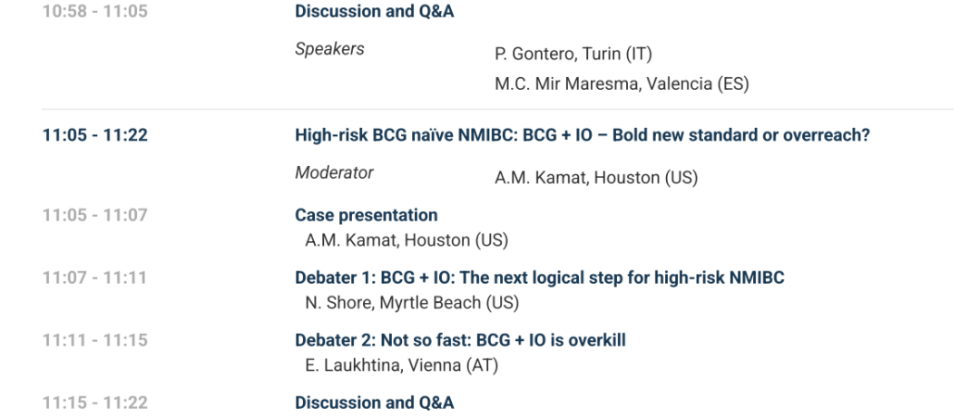Open the Discussion and Q&A session at 10:58

(374, 13)
